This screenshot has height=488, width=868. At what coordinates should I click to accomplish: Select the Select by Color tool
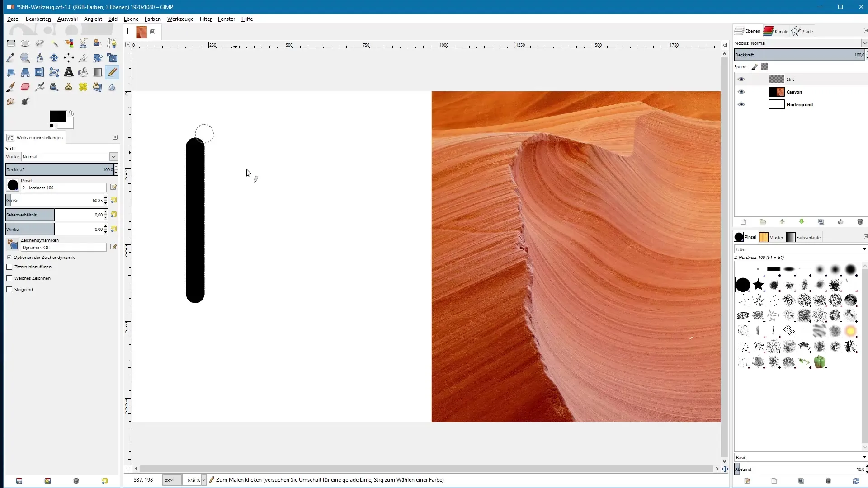coord(69,43)
